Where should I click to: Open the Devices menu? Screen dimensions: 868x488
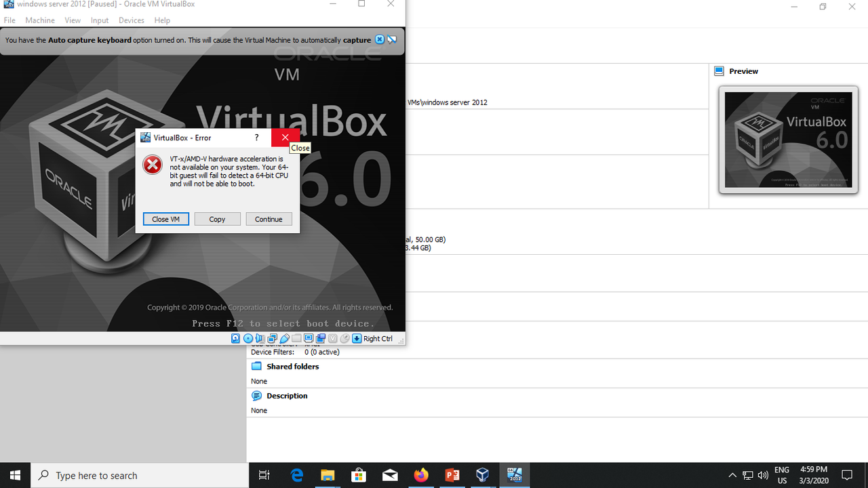132,20
